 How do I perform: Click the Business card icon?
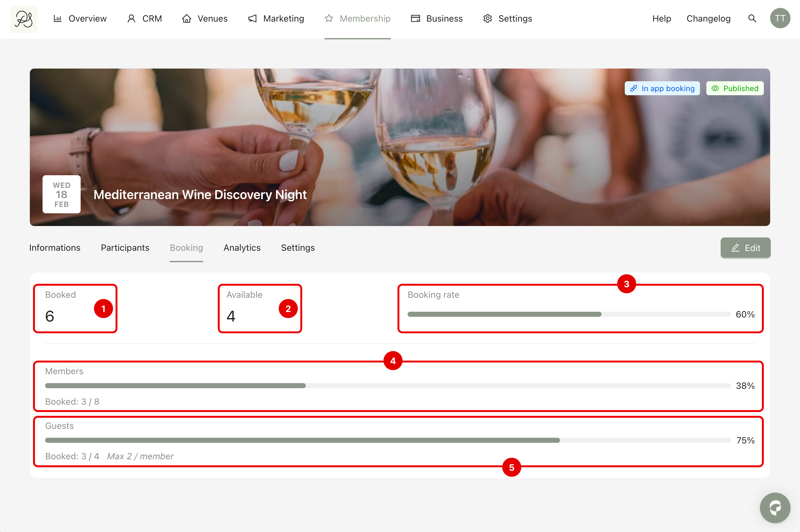(x=415, y=19)
